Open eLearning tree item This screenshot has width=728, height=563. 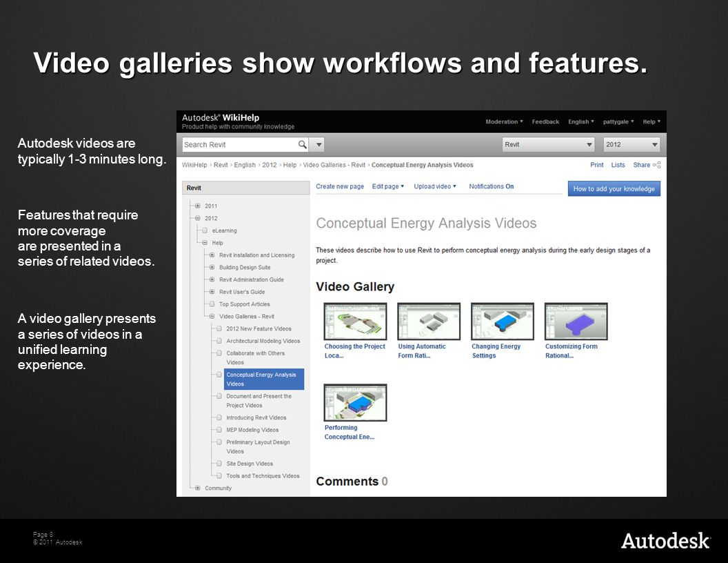coord(224,230)
